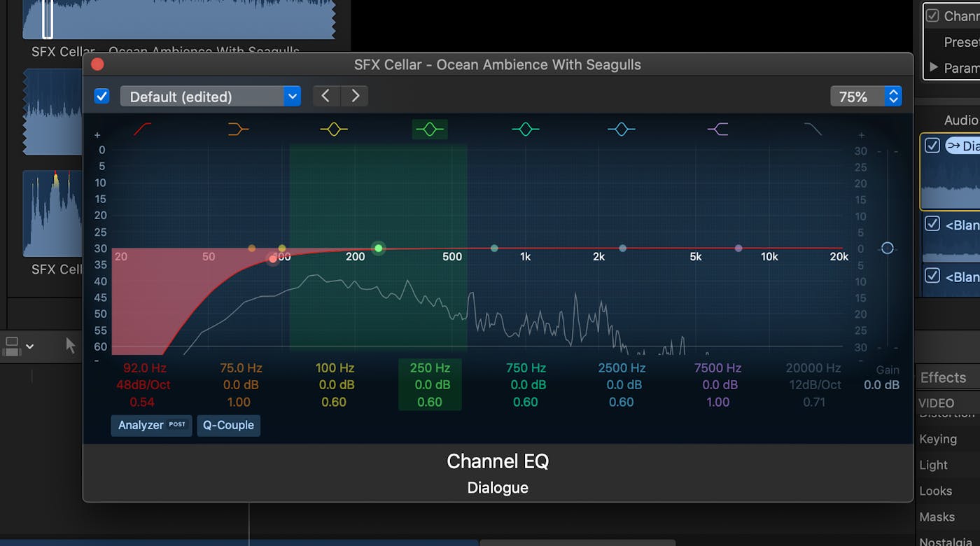Image resolution: width=980 pixels, height=546 pixels.
Task: Click the 48dB/Oct slope value
Action: (145, 384)
